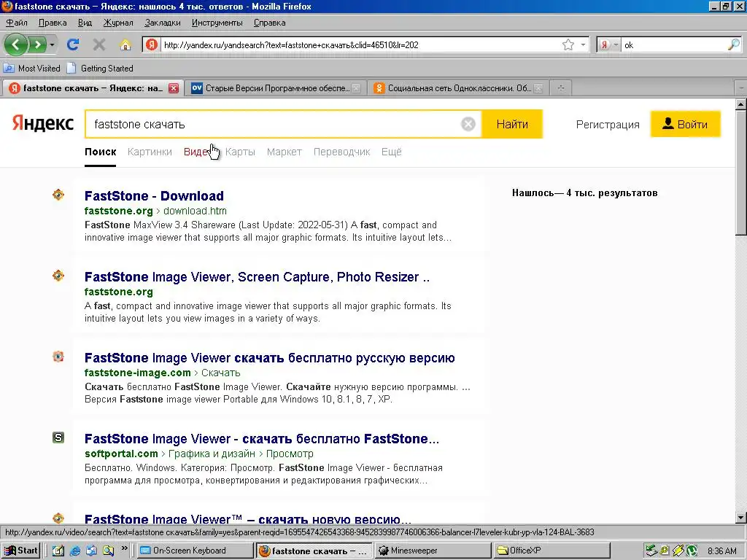This screenshot has height=560, width=747.
Task: Stop loading with the X toolbar icon
Action: tap(99, 44)
